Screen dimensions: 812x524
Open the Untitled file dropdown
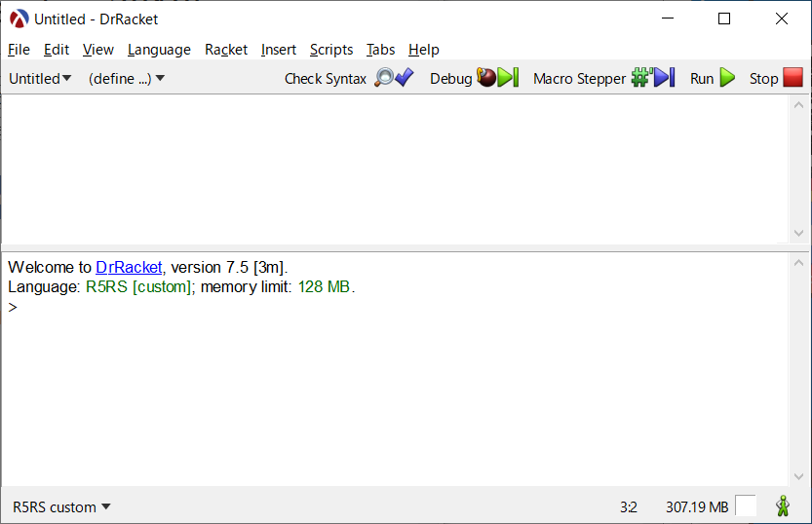[x=40, y=79]
